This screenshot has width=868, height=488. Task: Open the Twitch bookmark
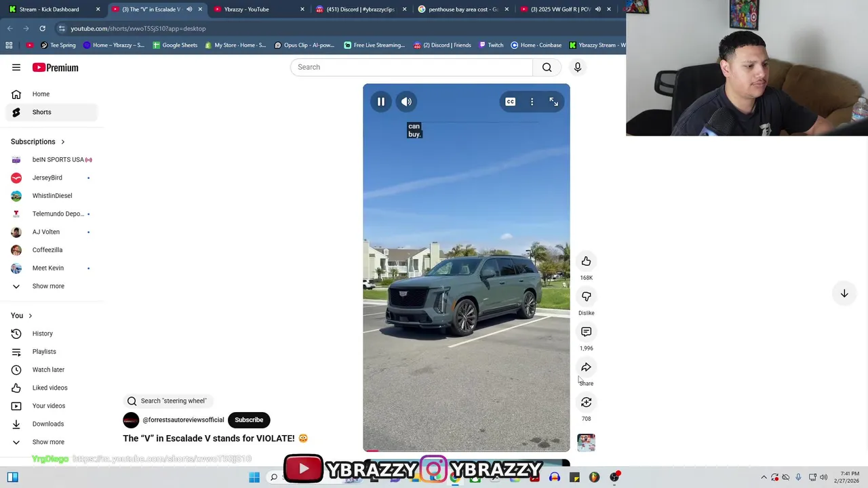click(x=491, y=45)
